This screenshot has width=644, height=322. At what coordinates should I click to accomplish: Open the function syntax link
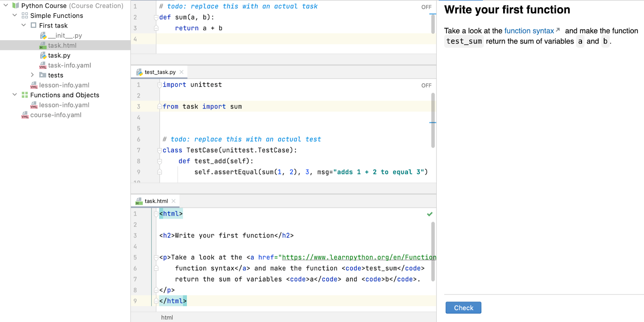(529, 31)
